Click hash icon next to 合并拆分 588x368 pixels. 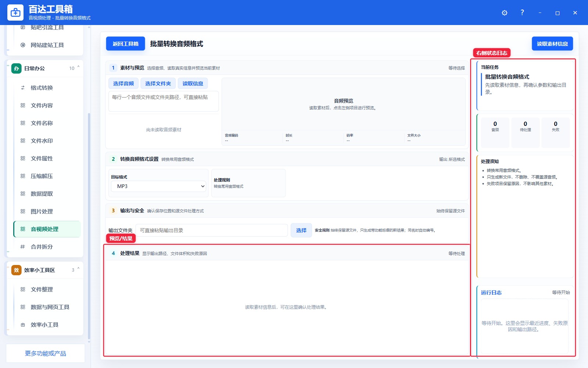pyautogui.click(x=23, y=247)
